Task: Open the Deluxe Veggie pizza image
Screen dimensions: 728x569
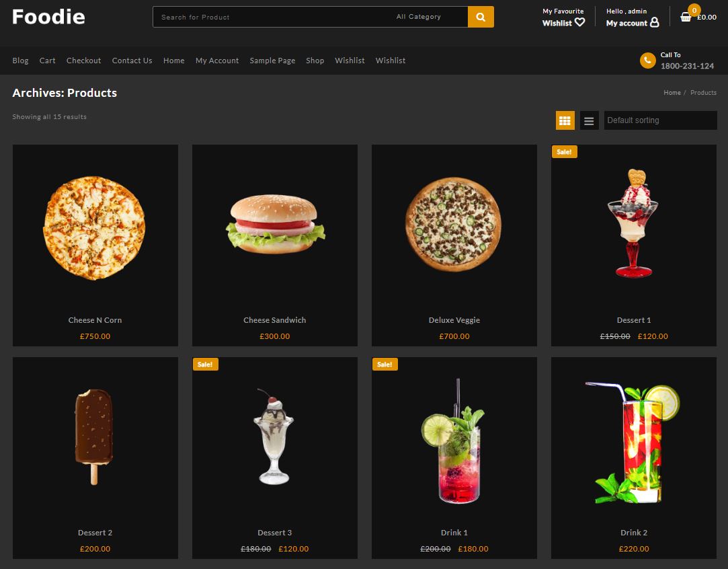Action: (x=454, y=225)
